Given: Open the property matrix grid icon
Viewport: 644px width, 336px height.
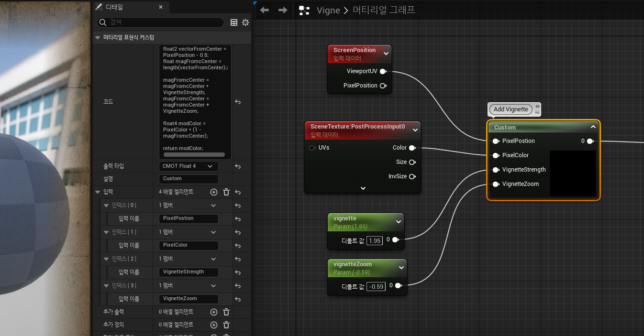Looking at the screenshot, I should pyautogui.click(x=234, y=22).
